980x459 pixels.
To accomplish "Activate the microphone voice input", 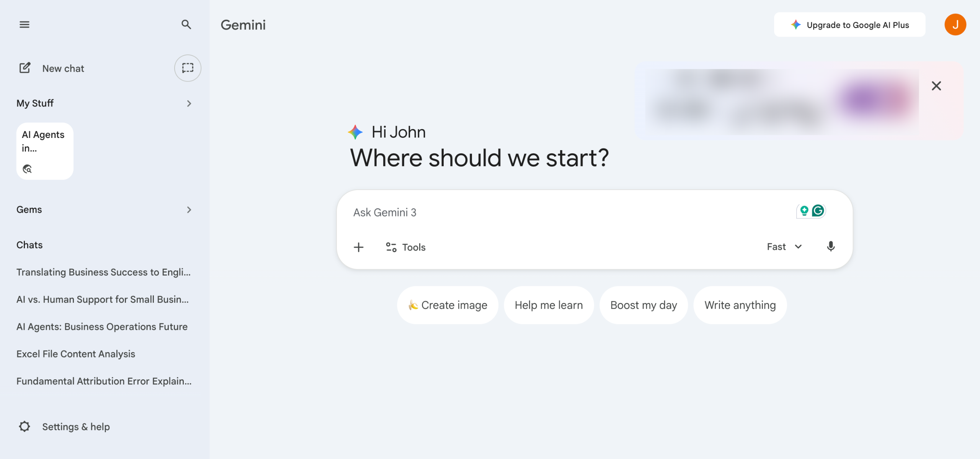I will coord(831,246).
